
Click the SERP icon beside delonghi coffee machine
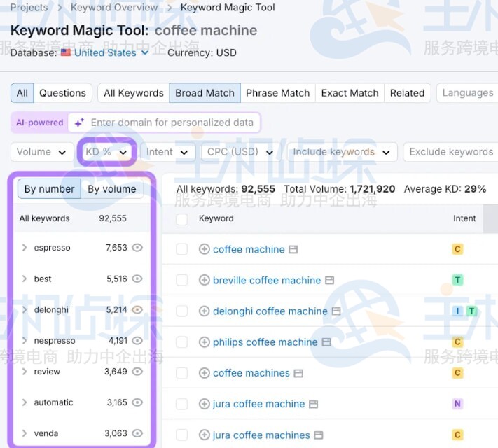tap(337, 311)
